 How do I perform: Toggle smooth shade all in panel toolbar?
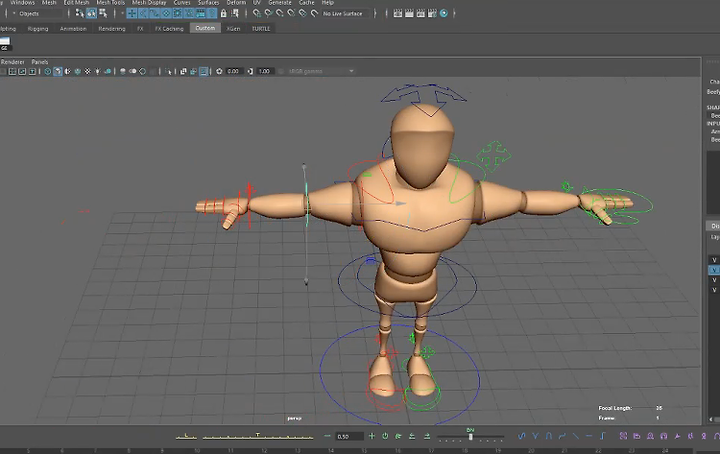tap(57, 71)
